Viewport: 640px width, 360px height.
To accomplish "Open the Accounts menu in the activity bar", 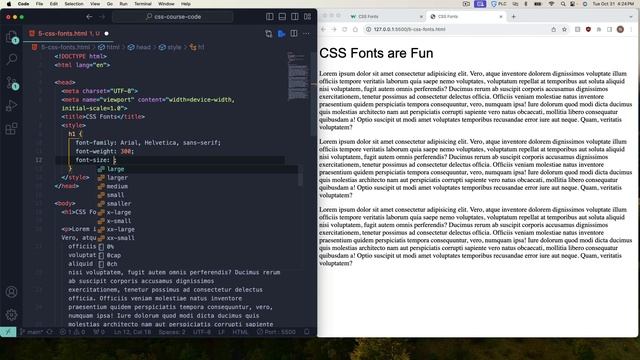I will tap(12, 291).
